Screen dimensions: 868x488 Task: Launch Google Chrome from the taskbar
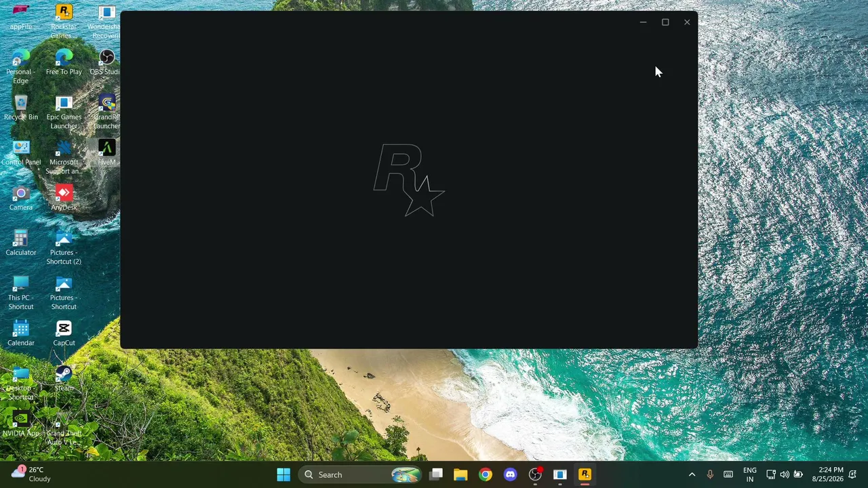[x=486, y=474]
